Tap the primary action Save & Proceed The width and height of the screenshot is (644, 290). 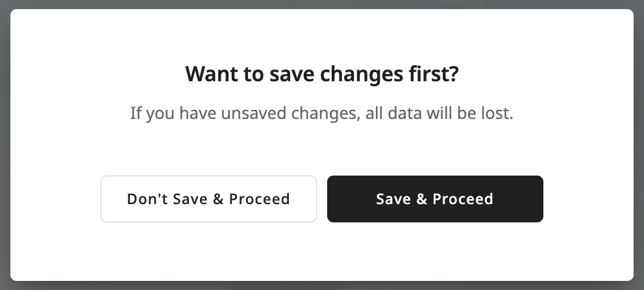coord(434,199)
